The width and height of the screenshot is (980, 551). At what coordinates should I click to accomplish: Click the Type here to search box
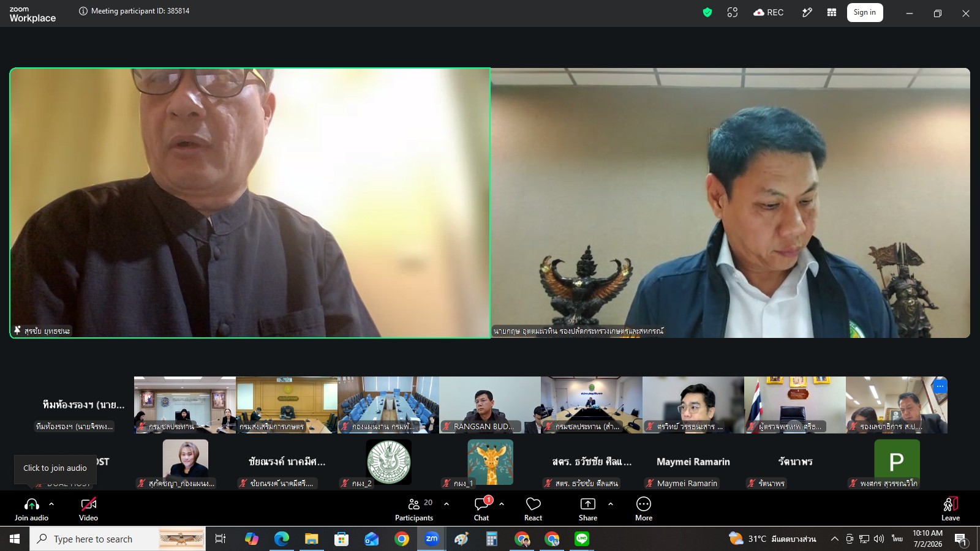coord(118,539)
